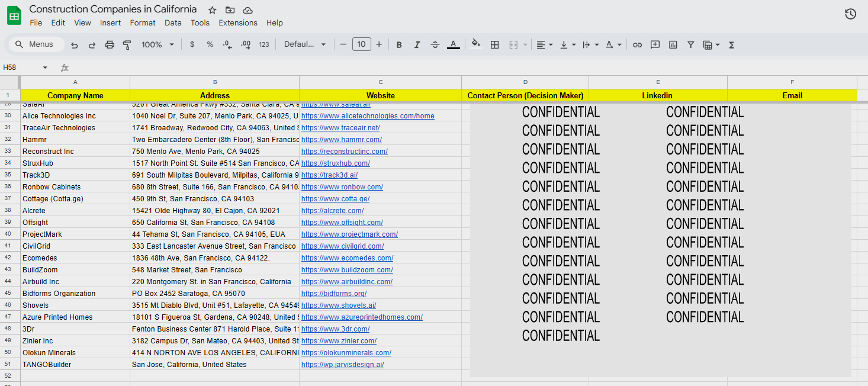Click the Redo arrow
Screen dimensions: 868x386
92,44
